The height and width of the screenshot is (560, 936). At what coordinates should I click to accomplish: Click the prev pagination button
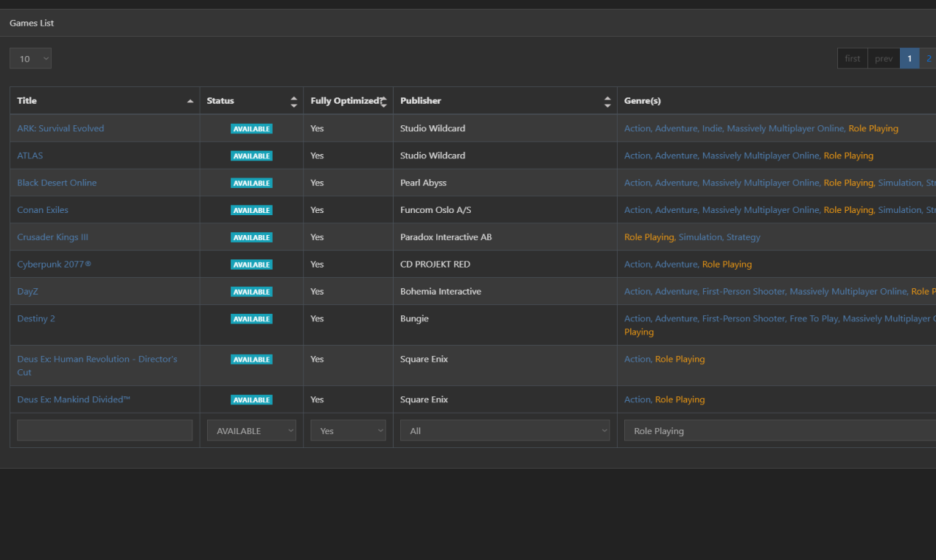(884, 57)
